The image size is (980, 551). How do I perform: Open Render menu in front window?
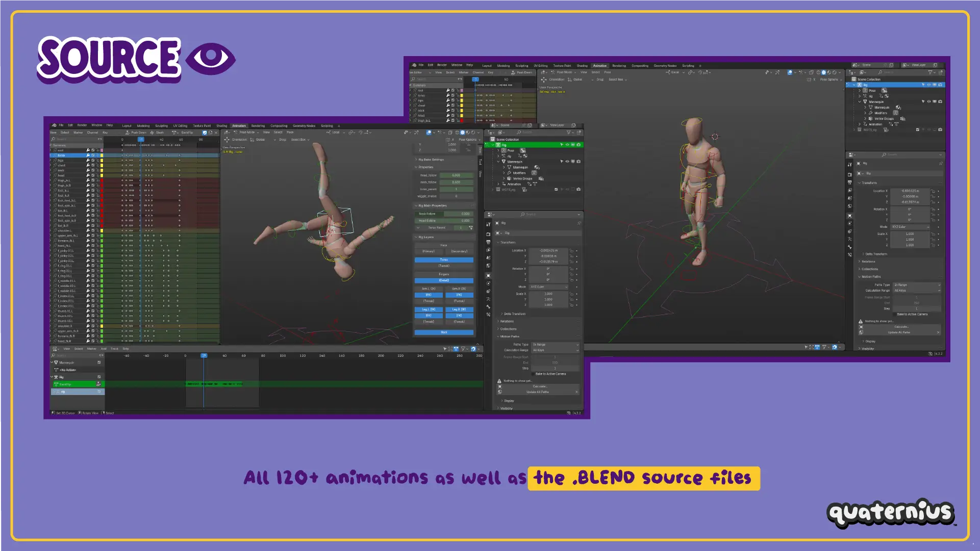[x=82, y=125]
